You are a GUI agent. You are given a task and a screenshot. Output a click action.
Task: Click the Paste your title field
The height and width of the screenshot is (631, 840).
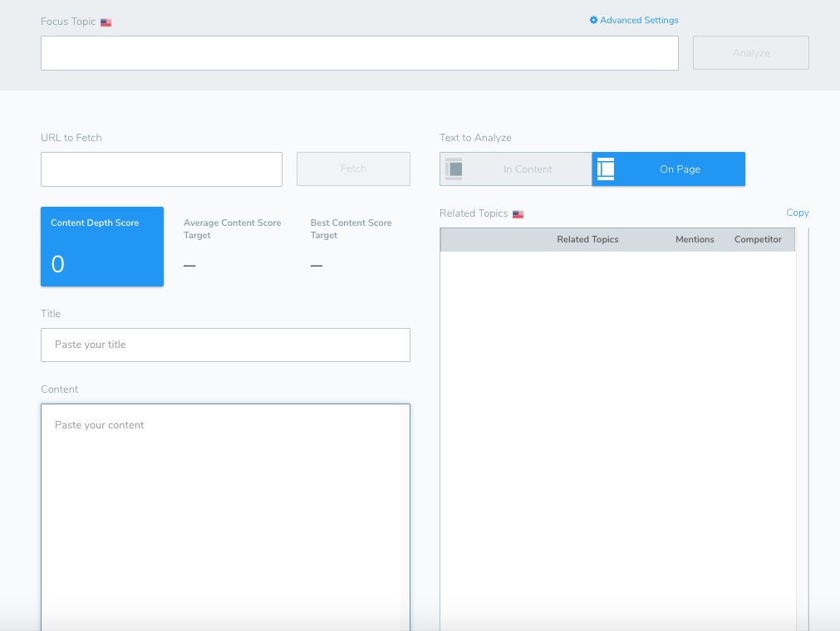pyautogui.click(x=225, y=345)
